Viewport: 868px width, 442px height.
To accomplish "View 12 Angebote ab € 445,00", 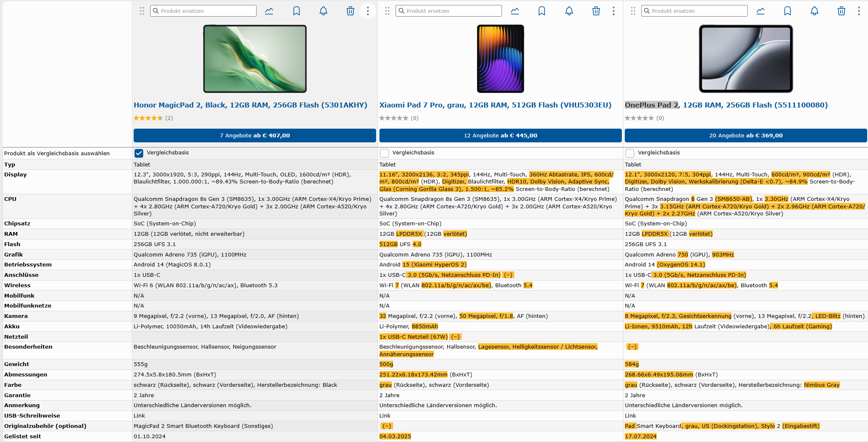I will [501, 135].
